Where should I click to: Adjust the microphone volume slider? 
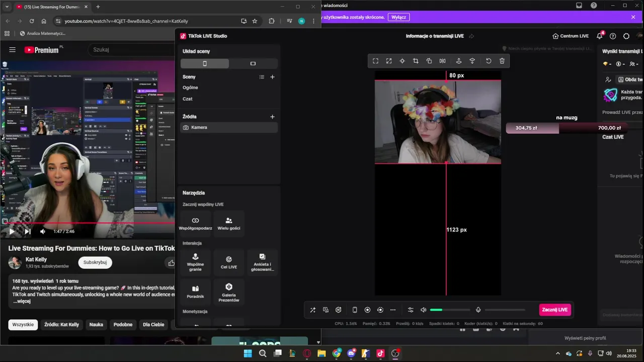(505, 310)
